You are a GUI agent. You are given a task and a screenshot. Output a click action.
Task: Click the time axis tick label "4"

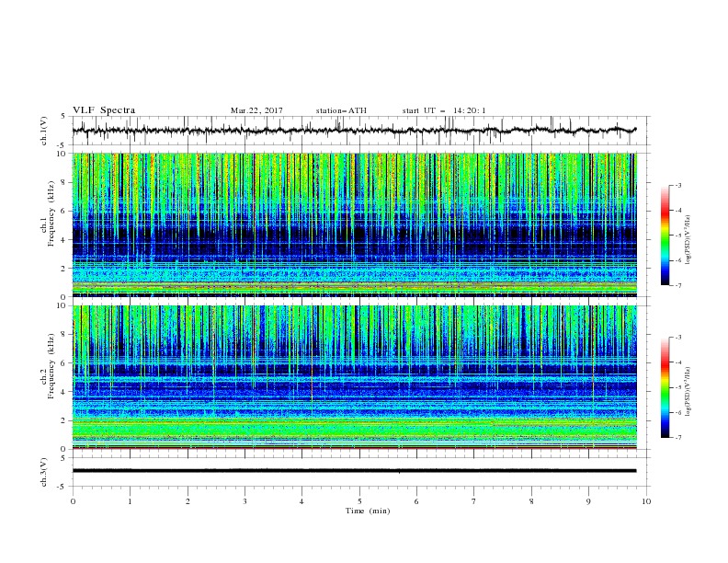301,501
